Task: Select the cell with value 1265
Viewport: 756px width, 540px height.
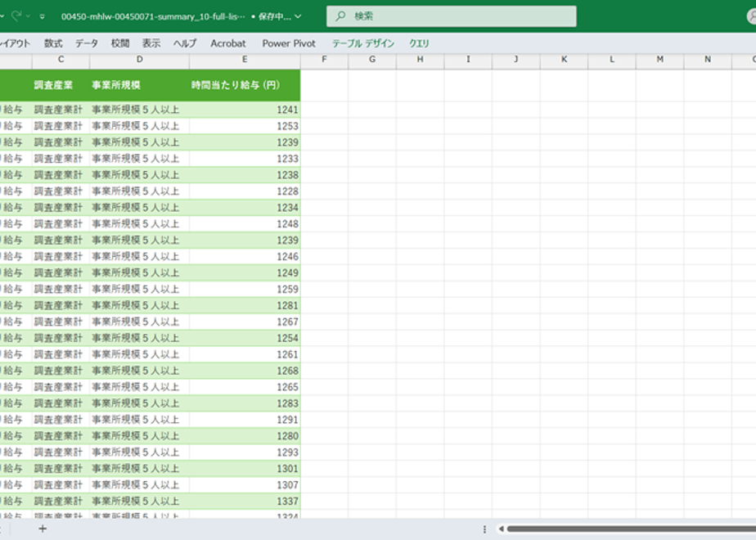Action: [245, 387]
